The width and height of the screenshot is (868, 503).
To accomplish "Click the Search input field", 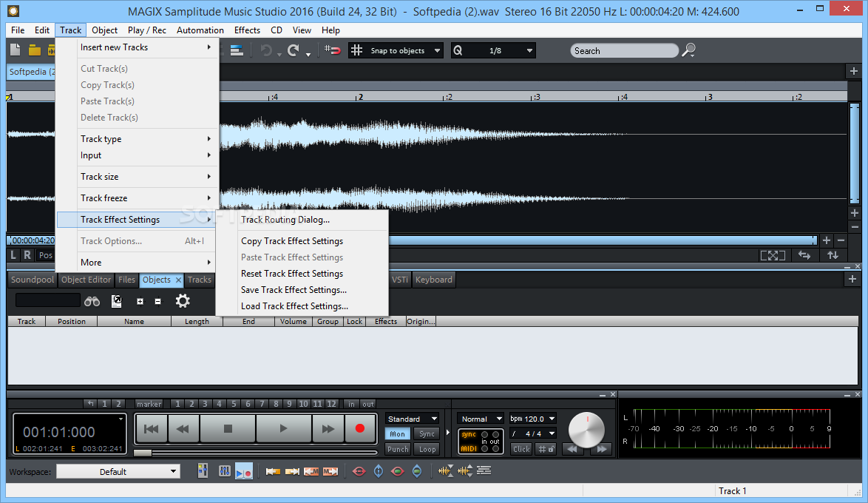I will click(624, 50).
